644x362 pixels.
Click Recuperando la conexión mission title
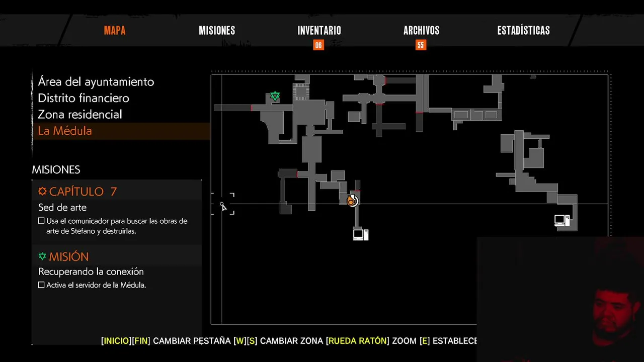point(91,271)
